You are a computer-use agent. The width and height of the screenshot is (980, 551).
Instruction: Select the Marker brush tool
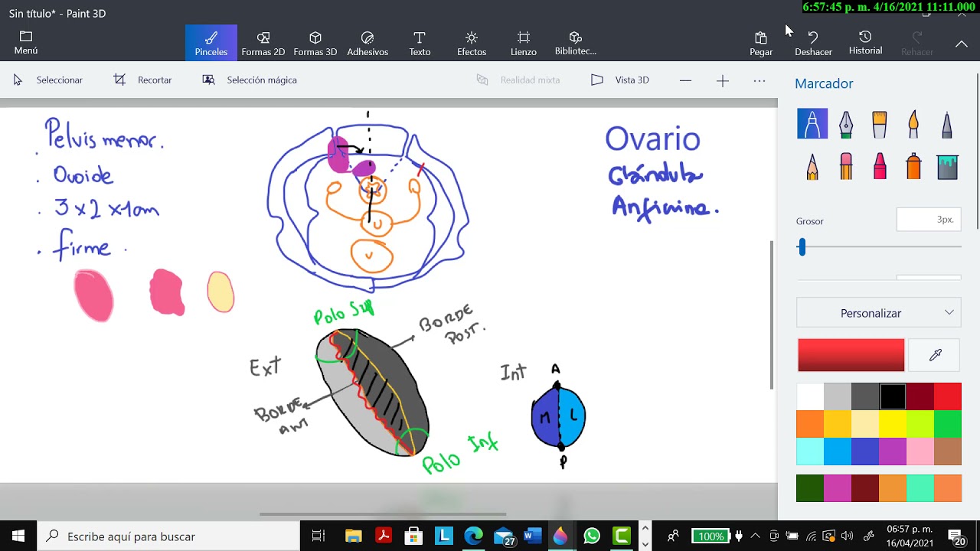point(812,123)
